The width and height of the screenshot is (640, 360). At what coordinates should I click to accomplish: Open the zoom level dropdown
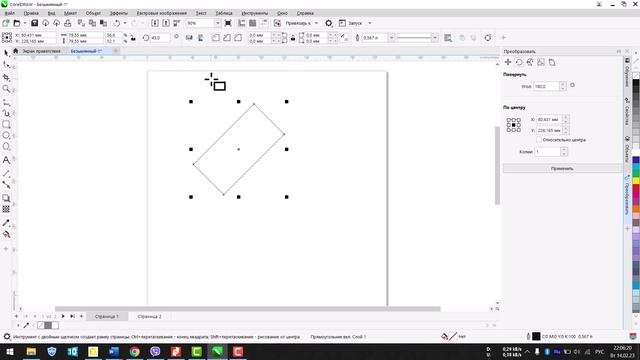tap(217, 23)
